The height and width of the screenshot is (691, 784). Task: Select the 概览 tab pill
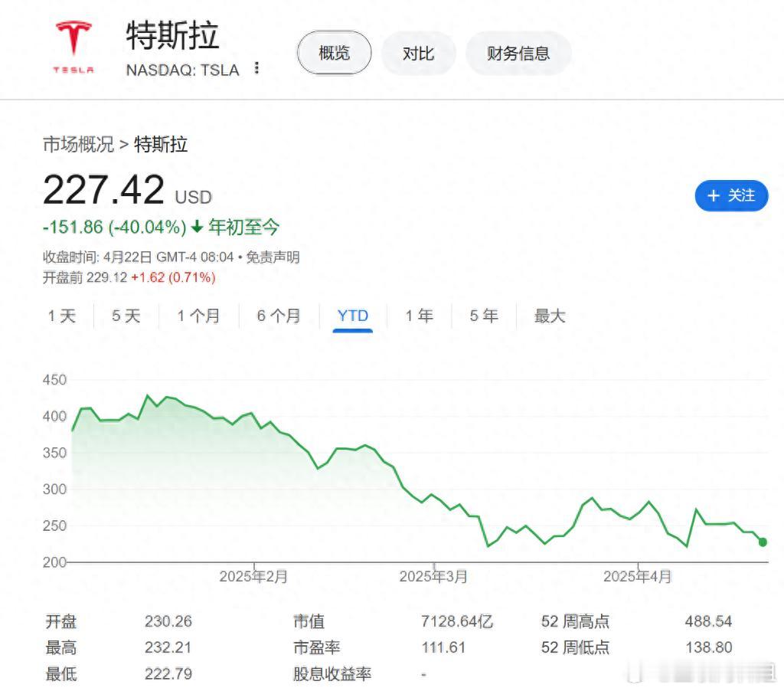tap(334, 53)
